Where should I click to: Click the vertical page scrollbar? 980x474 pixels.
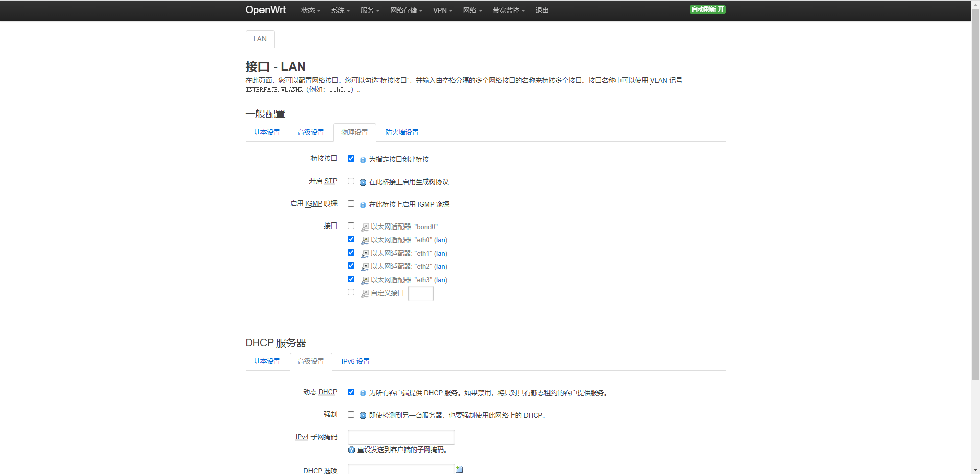pyautogui.click(x=975, y=194)
